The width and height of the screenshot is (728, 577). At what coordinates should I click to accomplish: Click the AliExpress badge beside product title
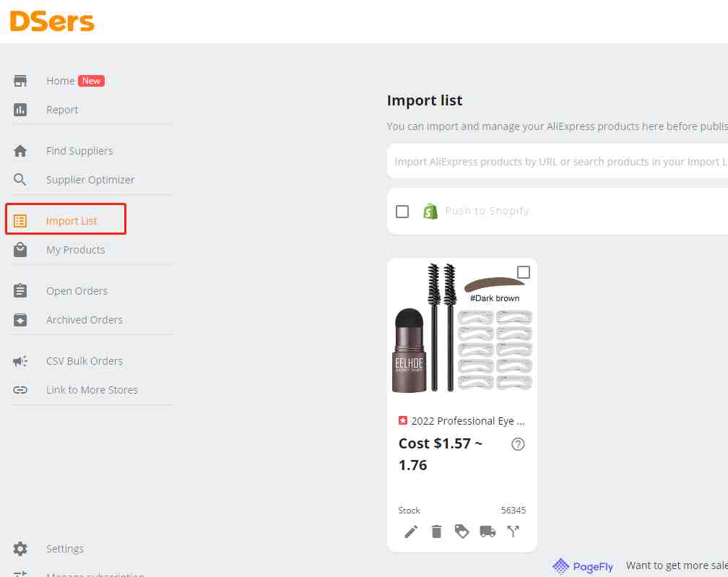[402, 420]
